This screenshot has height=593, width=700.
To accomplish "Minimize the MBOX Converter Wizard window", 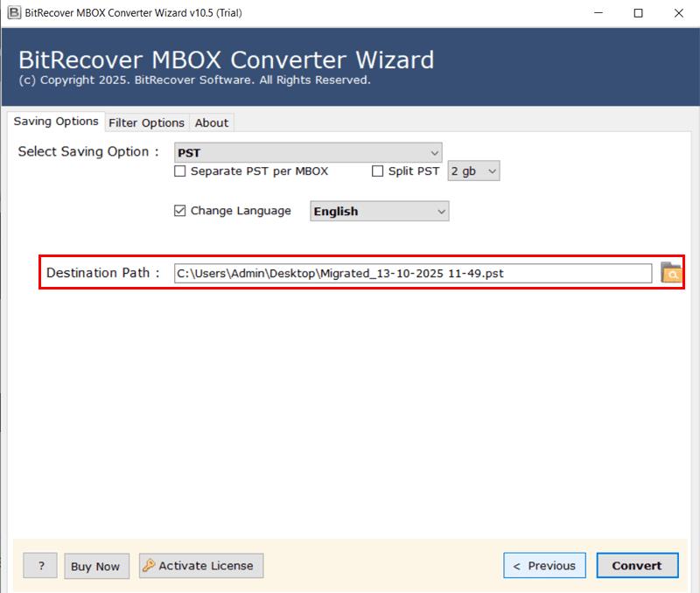I will click(598, 13).
